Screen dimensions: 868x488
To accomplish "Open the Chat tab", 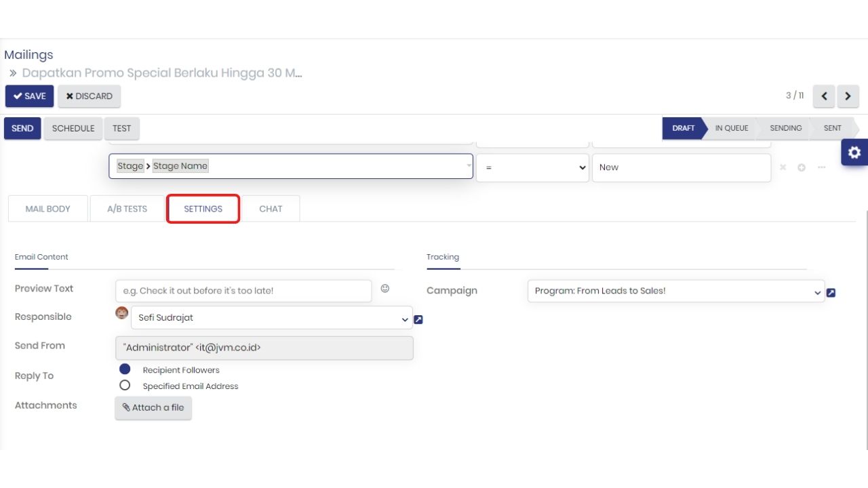I will [271, 209].
